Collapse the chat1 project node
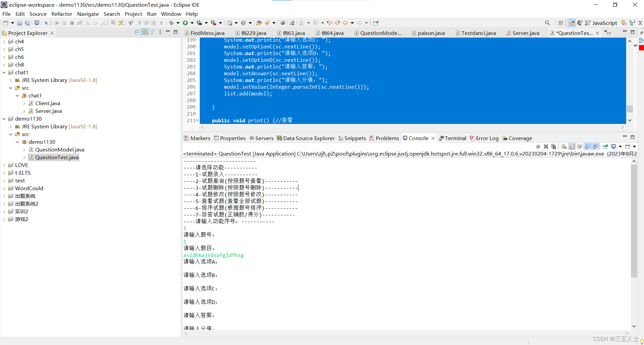The width and height of the screenshot is (644, 345). pyautogui.click(x=4, y=73)
